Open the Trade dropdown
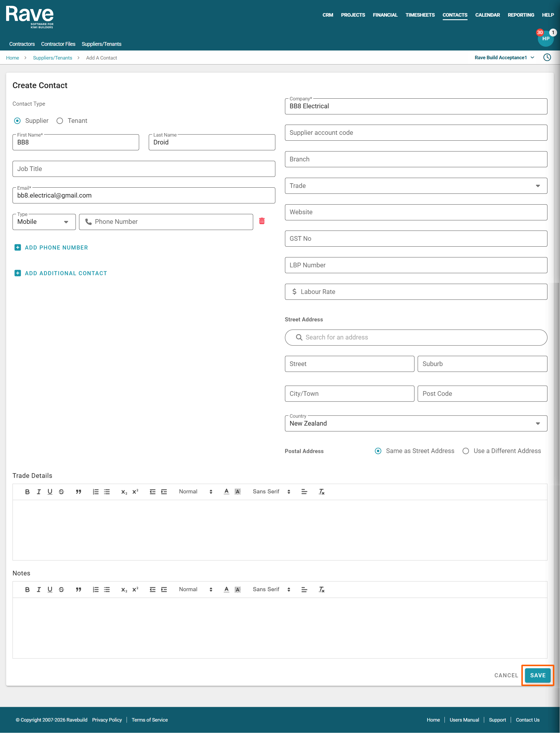This screenshot has width=560, height=734. pyautogui.click(x=416, y=186)
